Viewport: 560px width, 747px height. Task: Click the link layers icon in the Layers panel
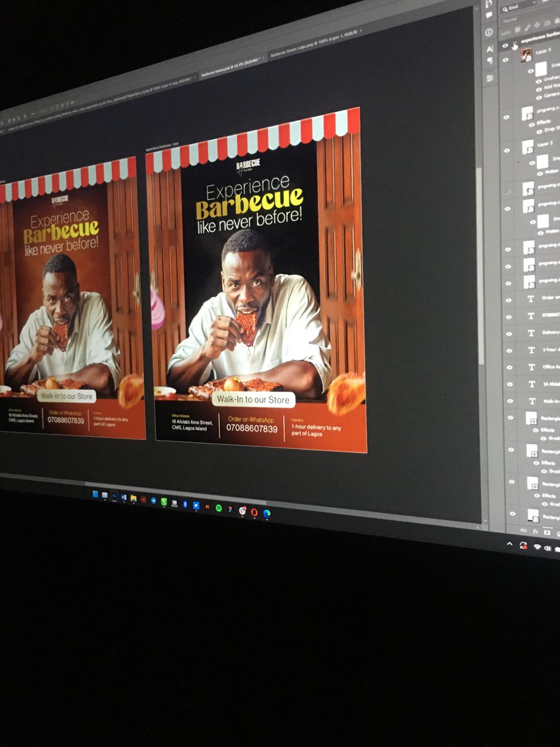pos(523,530)
